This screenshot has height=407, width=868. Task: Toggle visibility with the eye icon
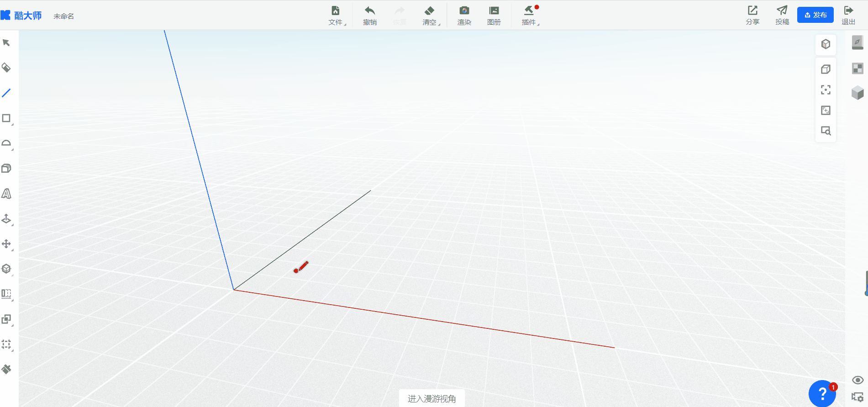(x=857, y=380)
